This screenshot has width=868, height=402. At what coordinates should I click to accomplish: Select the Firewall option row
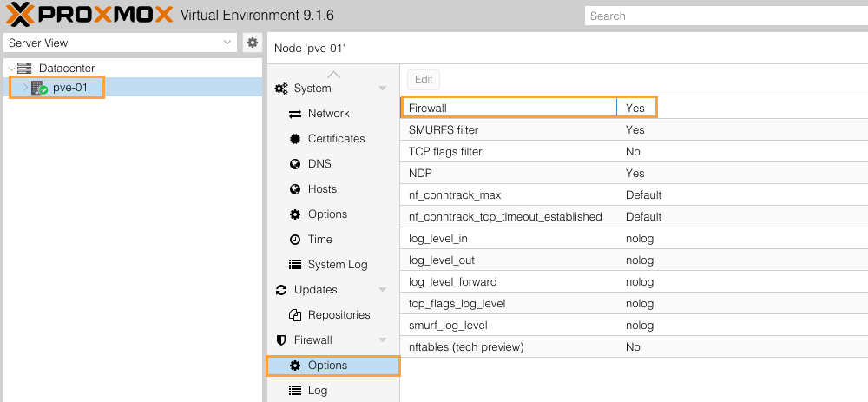point(634,108)
